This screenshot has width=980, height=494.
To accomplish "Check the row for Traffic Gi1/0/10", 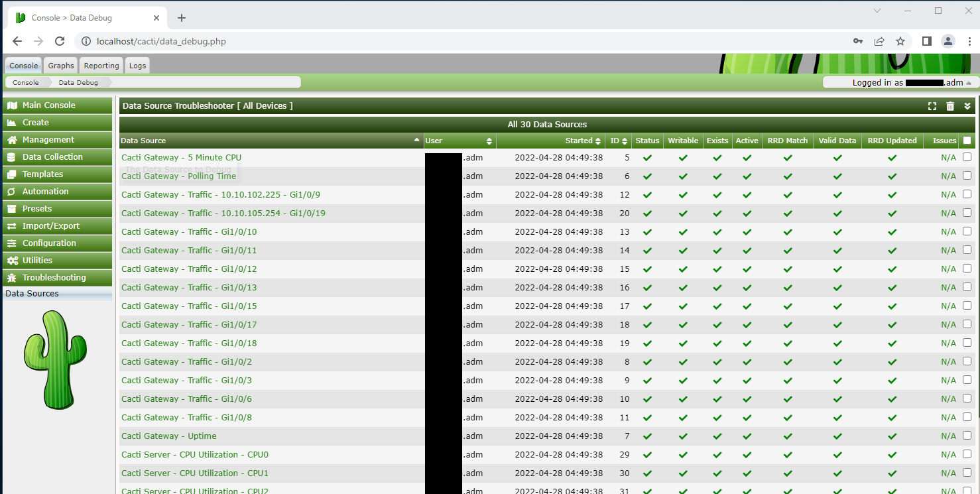I will coord(967,231).
